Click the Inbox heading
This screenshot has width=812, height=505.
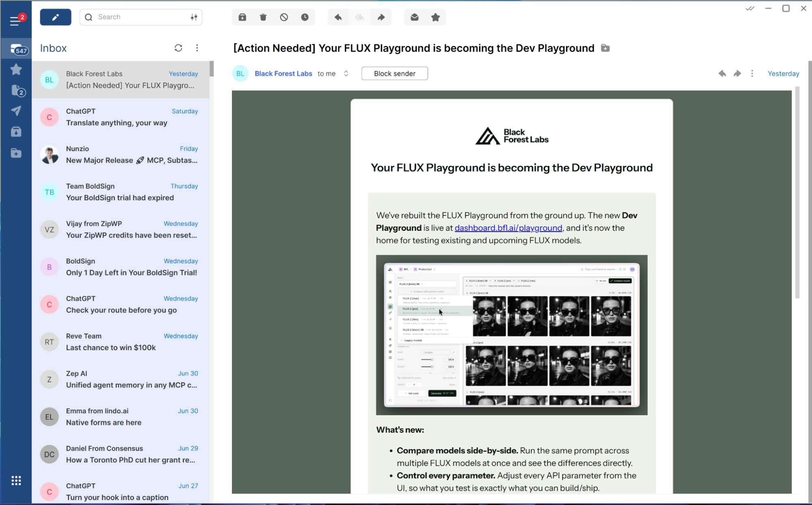pyautogui.click(x=53, y=48)
